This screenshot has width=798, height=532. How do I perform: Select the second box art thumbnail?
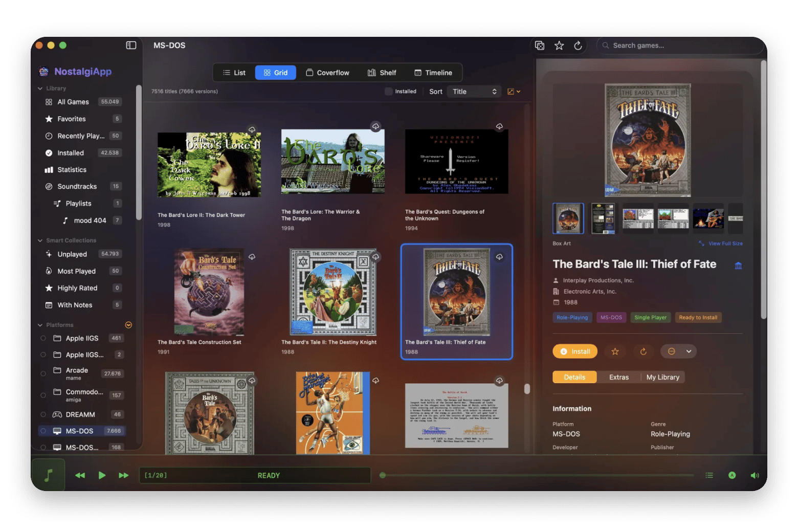pyautogui.click(x=603, y=218)
